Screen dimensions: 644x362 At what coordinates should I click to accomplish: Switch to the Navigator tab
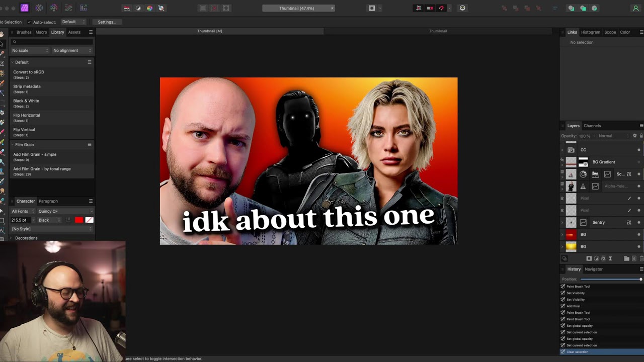click(594, 269)
